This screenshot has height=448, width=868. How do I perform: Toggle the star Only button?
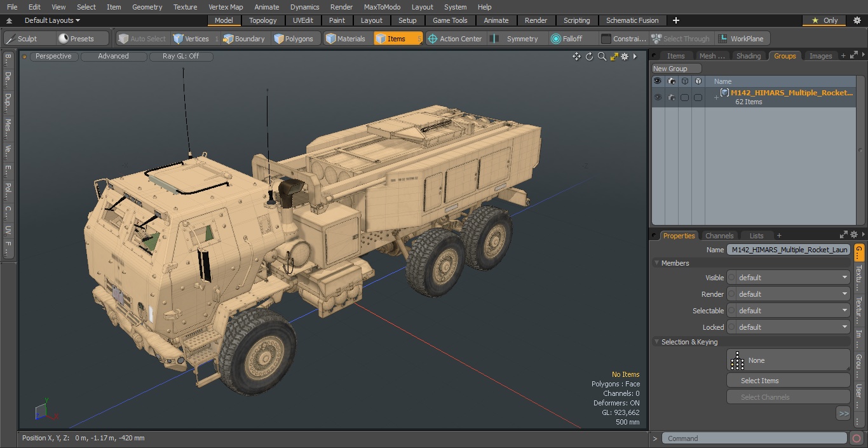point(825,20)
